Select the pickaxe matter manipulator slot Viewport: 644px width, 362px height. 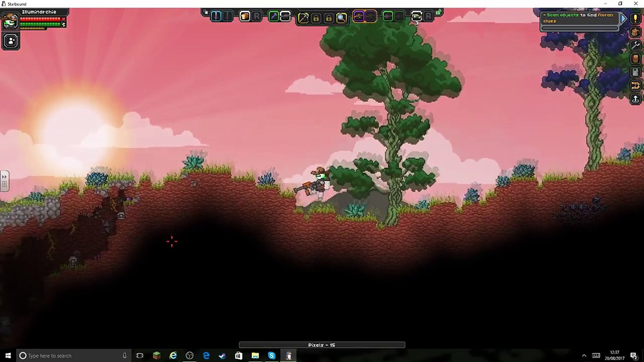click(303, 18)
